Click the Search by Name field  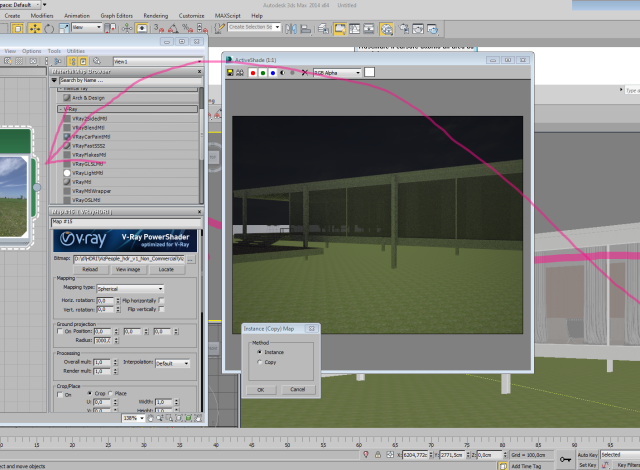(x=130, y=80)
